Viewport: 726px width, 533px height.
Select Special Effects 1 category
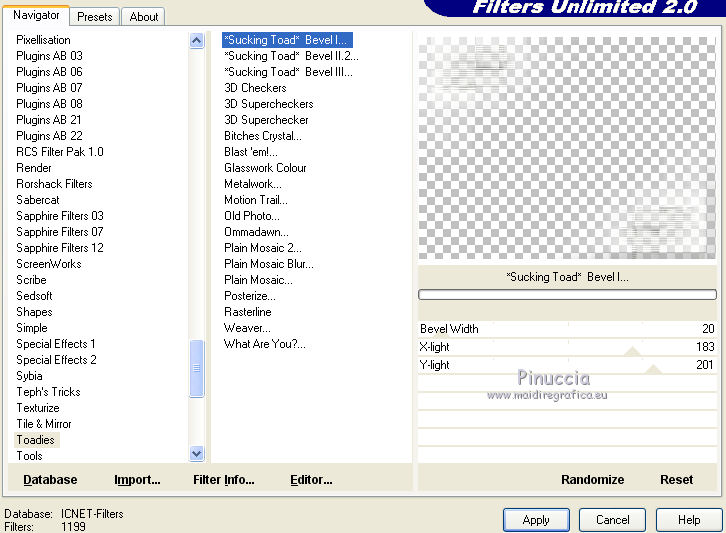tap(56, 344)
